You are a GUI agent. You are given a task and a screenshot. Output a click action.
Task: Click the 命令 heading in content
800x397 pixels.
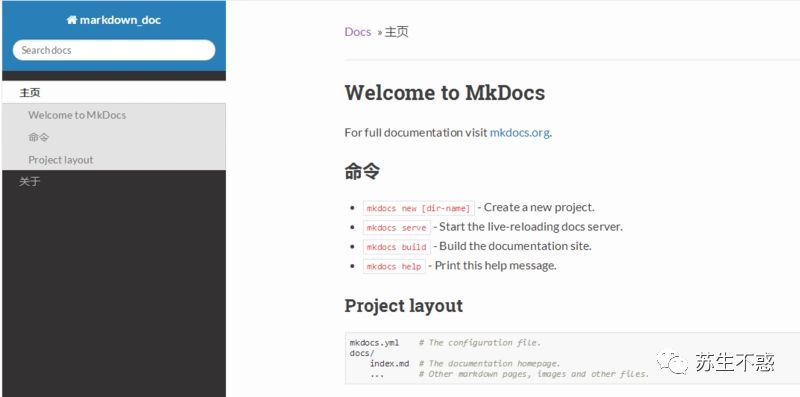(362, 171)
